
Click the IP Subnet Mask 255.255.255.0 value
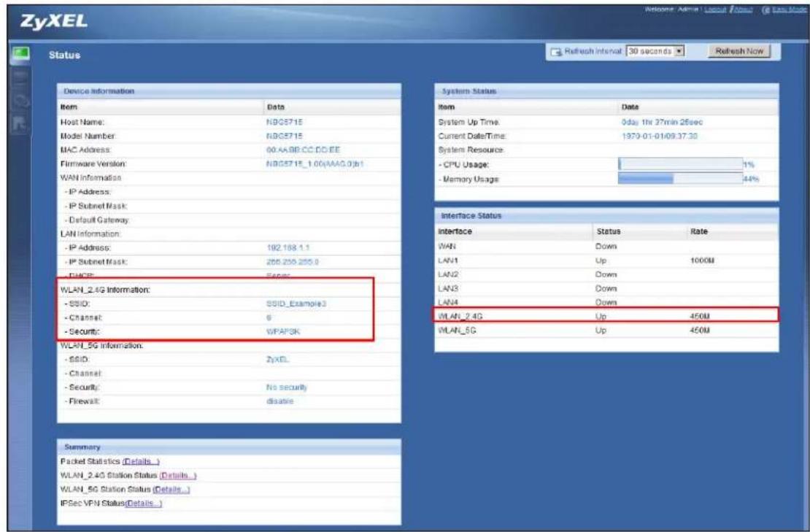pos(293,262)
